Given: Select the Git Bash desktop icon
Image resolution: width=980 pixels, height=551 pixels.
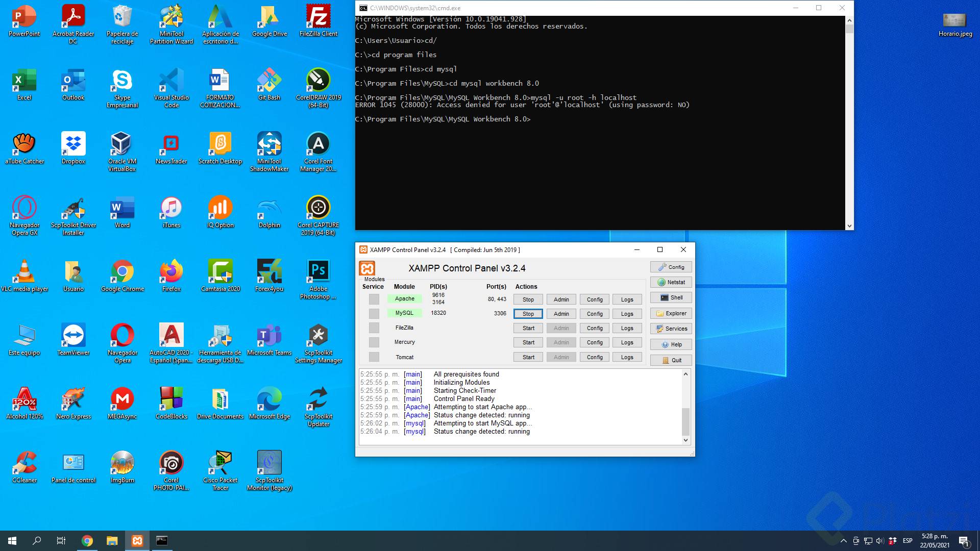Looking at the screenshot, I should (269, 85).
